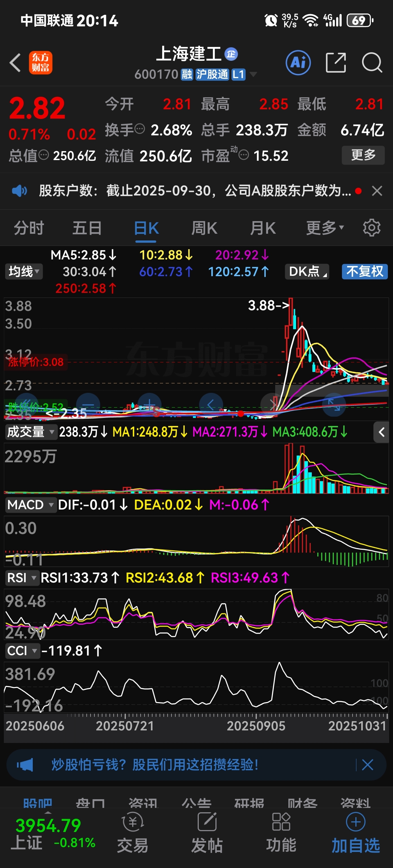Close the 炒股怕亏钱 promo banner
Image resolution: width=393 pixels, height=868 pixels.
[367, 765]
